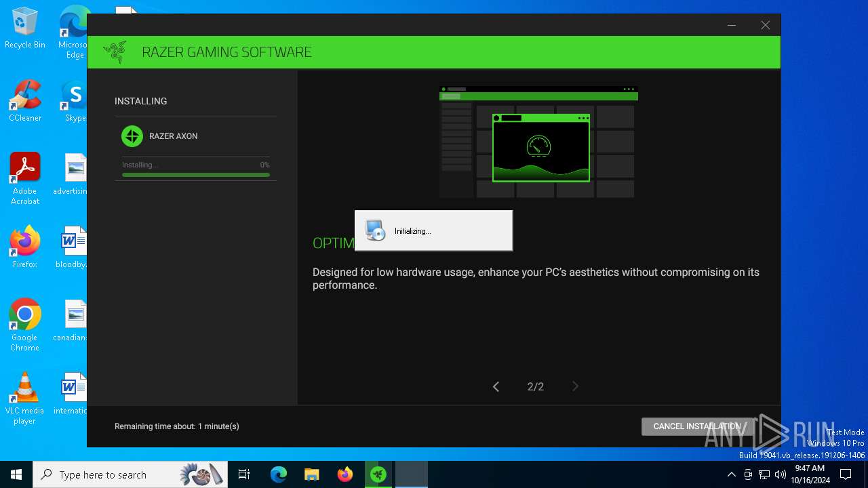Screen dimensions: 868x488
Task: Click the Remaining time about 1 minute text
Action: [x=177, y=426]
